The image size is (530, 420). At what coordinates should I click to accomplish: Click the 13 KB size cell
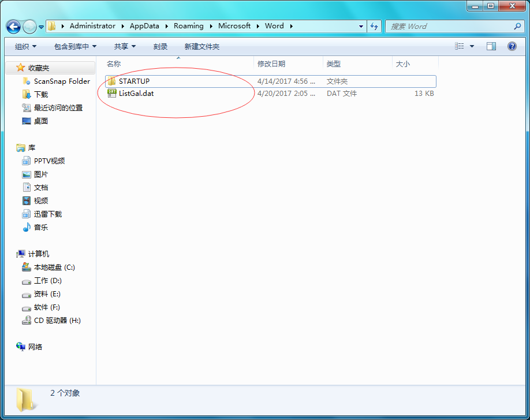click(424, 94)
